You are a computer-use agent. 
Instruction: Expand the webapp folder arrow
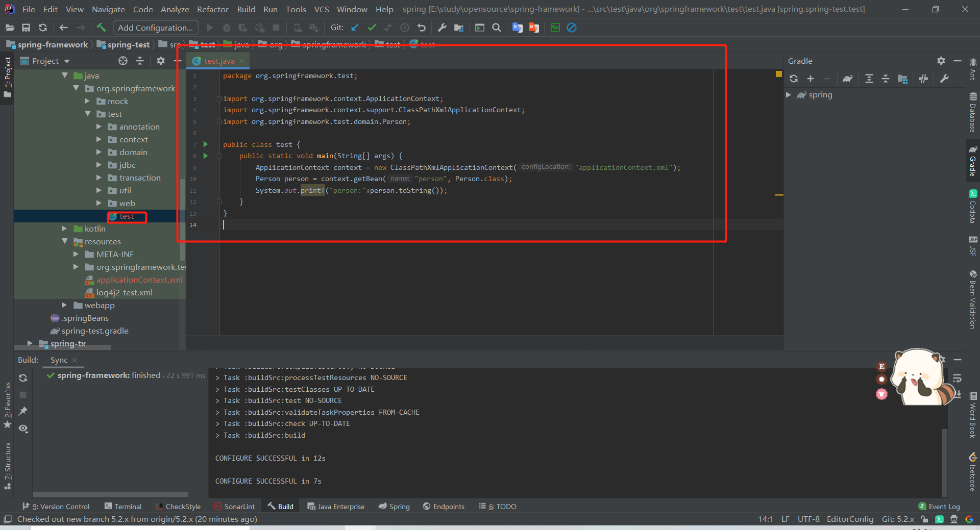(64, 305)
